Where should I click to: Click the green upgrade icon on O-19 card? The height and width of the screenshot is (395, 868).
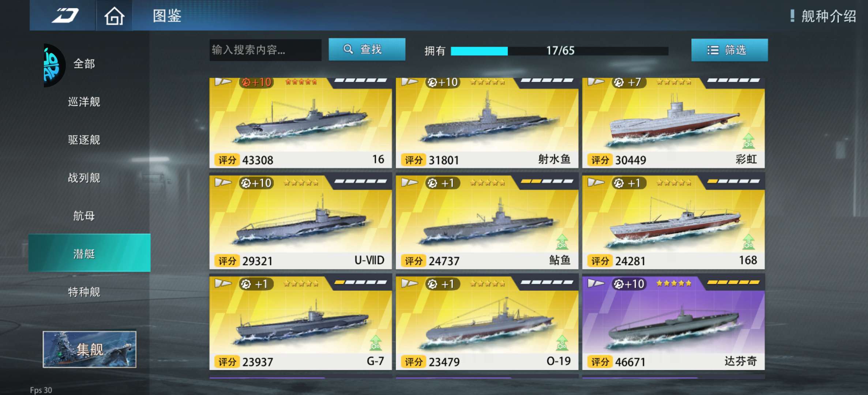coord(562,343)
